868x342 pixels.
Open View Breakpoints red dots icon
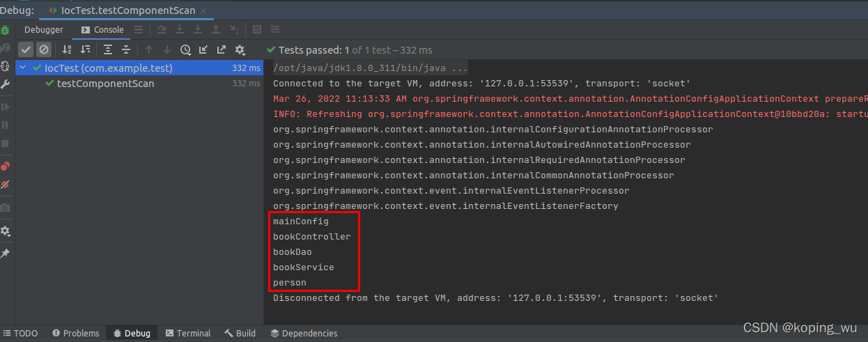coord(5,166)
